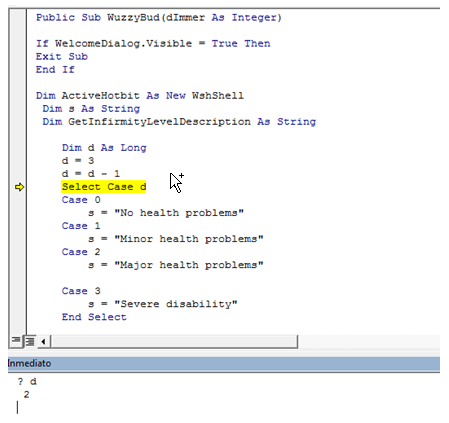
Task: Click the result '2' in Inmediato window
Action: (x=26, y=394)
